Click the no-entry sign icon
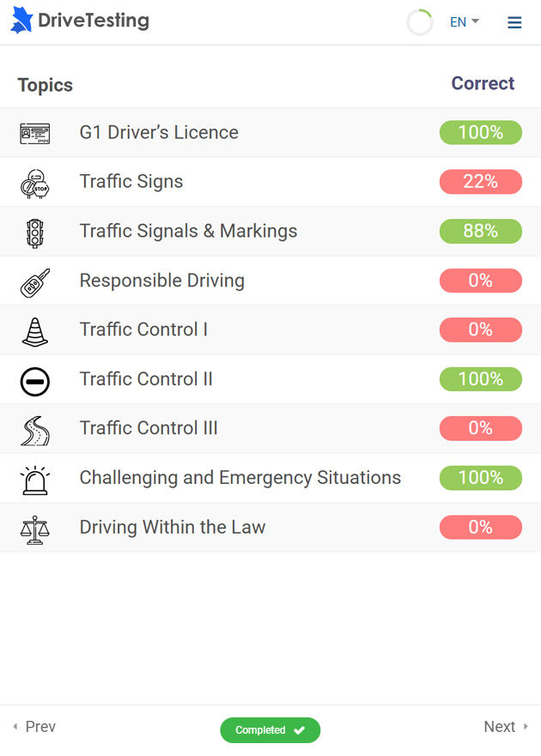 coord(35,380)
